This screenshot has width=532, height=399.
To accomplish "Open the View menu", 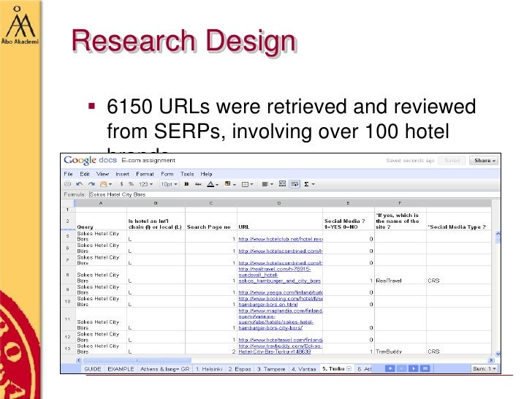I will point(102,174).
